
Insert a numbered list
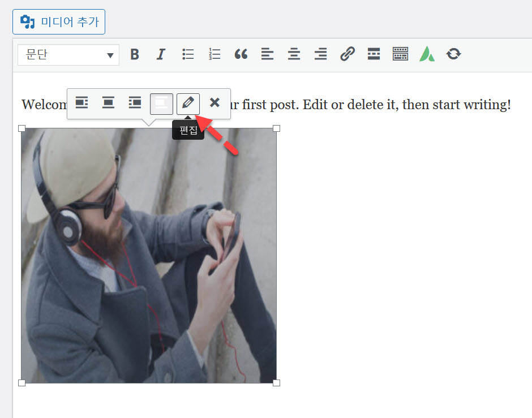click(214, 54)
